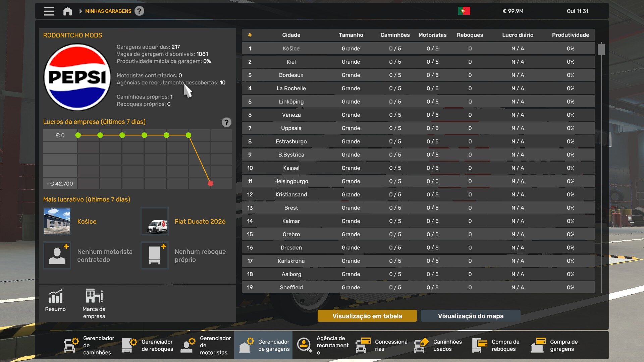This screenshot has width=644, height=362.
Task: Open help next to Minhas Garagens
Action: tap(139, 11)
